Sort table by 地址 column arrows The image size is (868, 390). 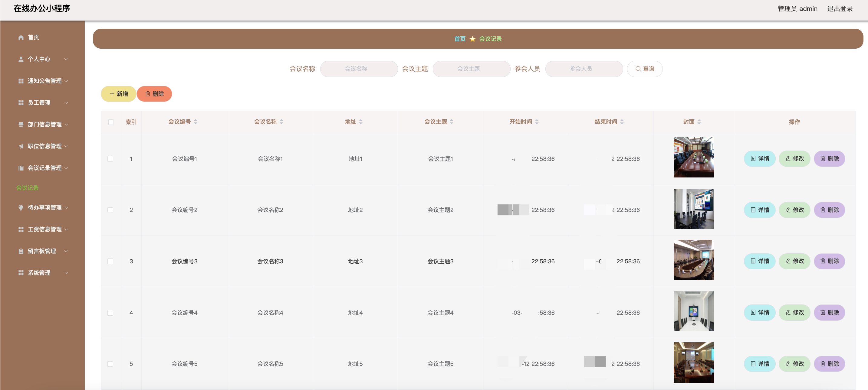[361, 122]
